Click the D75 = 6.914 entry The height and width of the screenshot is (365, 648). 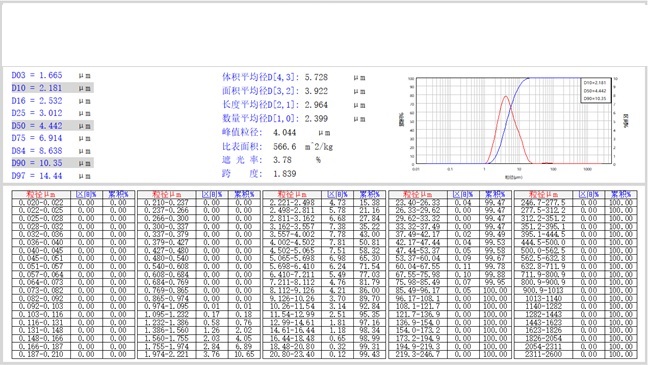37,138
